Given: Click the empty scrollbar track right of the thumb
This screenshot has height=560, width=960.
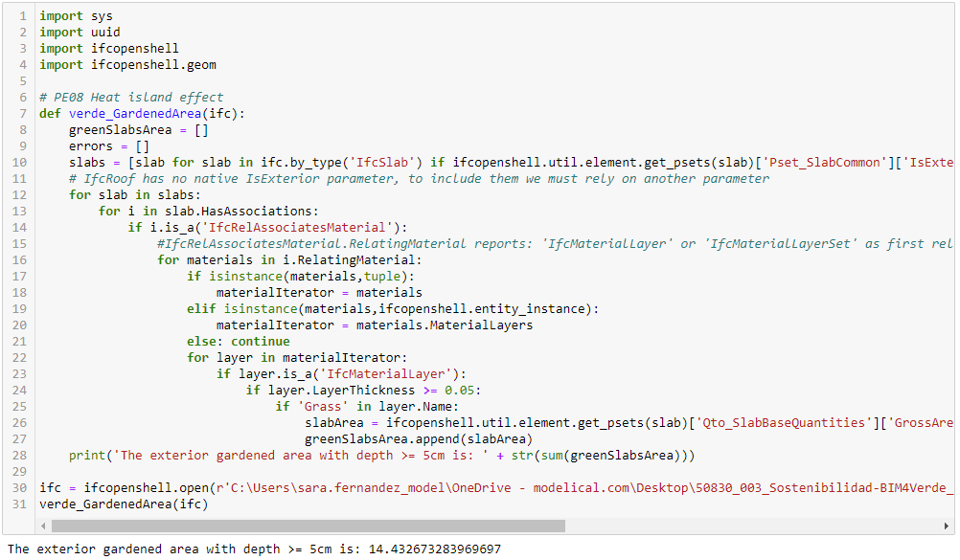Looking at the screenshot, I should click(x=753, y=526).
